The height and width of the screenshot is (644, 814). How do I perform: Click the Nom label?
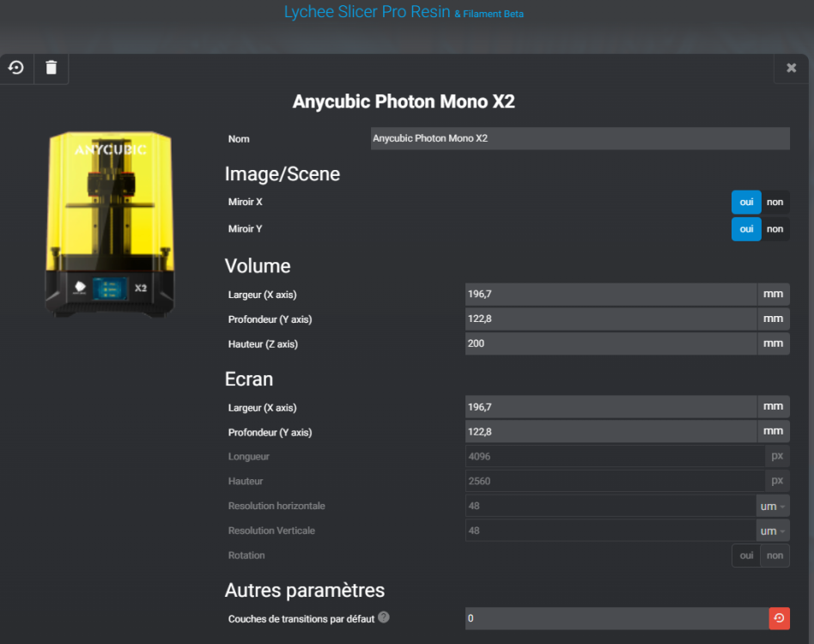[239, 139]
